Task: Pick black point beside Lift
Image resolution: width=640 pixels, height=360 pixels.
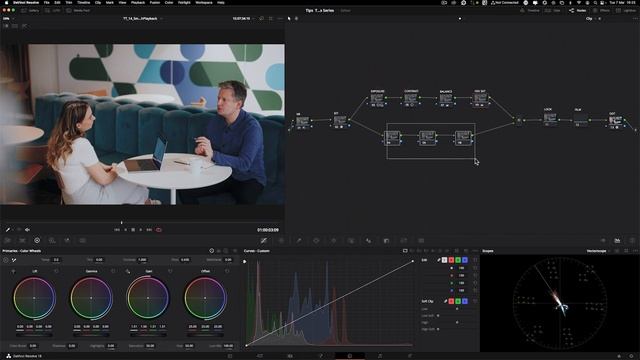Action: pos(13,271)
